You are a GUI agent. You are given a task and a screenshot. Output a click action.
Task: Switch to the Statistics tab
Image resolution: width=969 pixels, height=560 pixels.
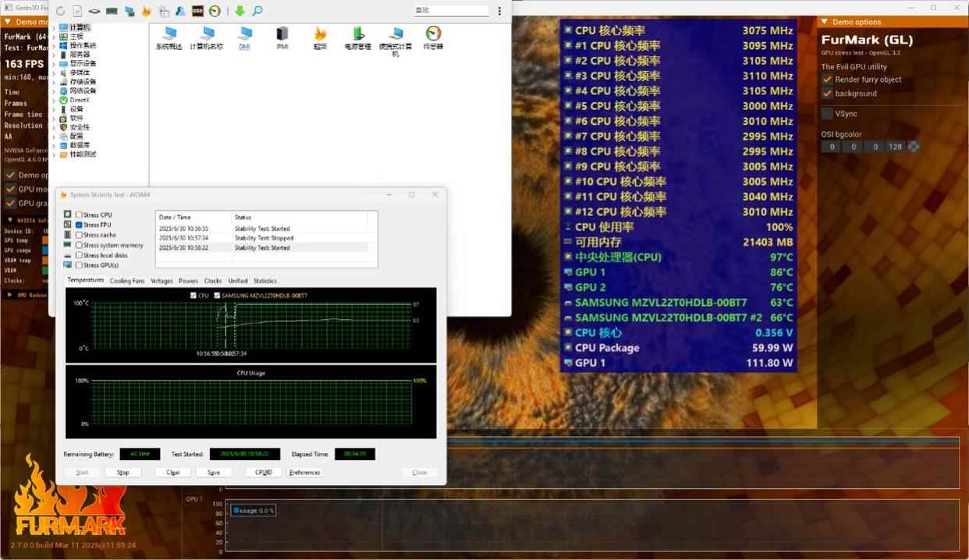tap(264, 281)
